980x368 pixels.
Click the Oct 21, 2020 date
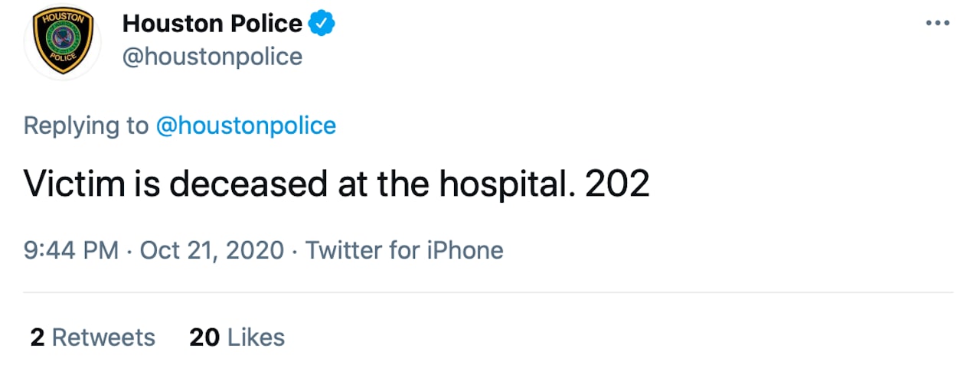pyautogui.click(x=212, y=250)
